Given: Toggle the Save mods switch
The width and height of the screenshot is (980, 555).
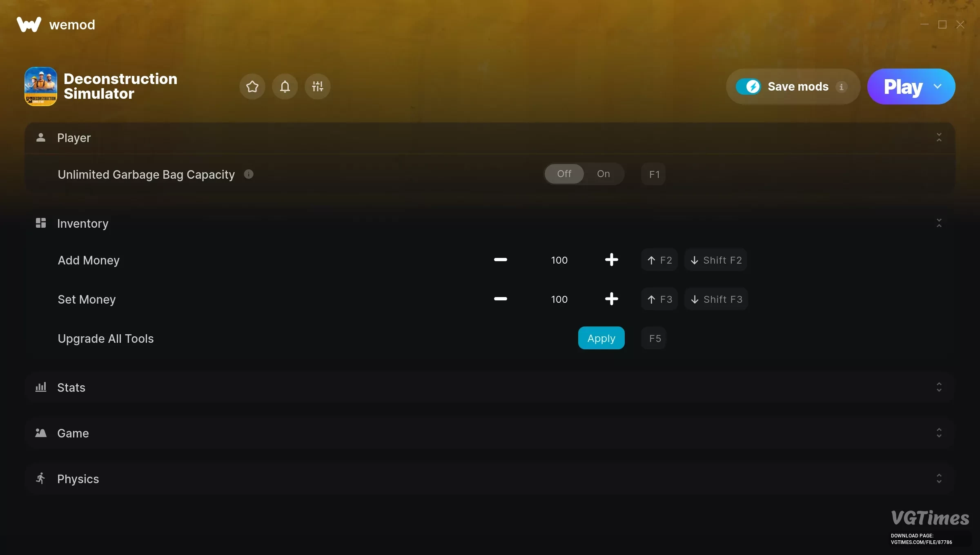Looking at the screenshot, I should 748,87.
